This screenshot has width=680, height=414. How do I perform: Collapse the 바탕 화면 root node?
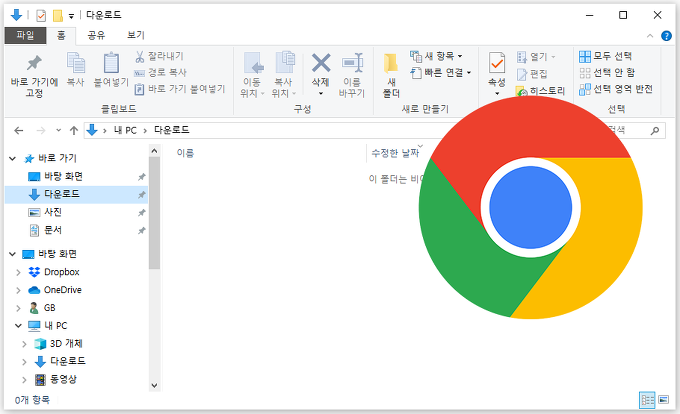(13, 254)
